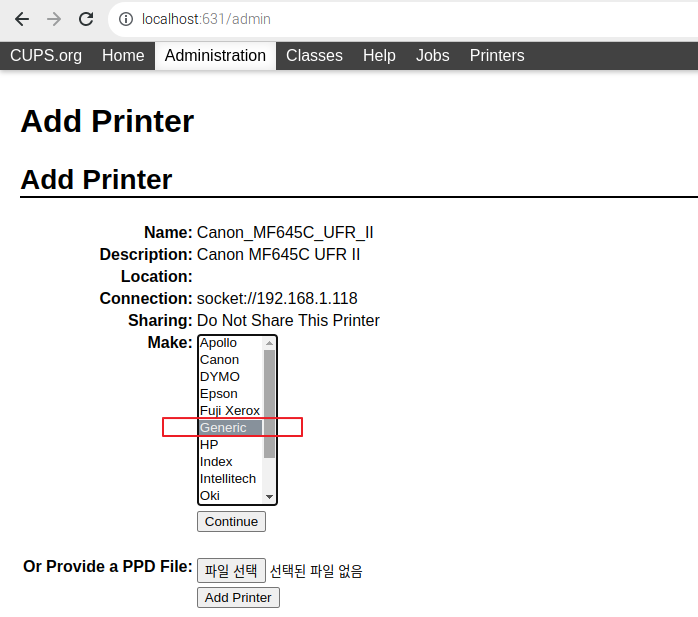
Task: Open the Help menu item
Action: 379,56
